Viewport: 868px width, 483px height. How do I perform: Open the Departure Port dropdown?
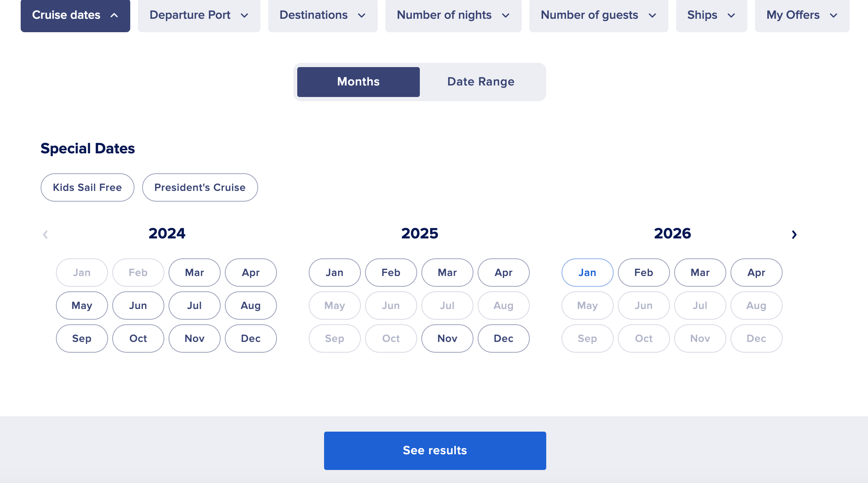coord(199,15)
